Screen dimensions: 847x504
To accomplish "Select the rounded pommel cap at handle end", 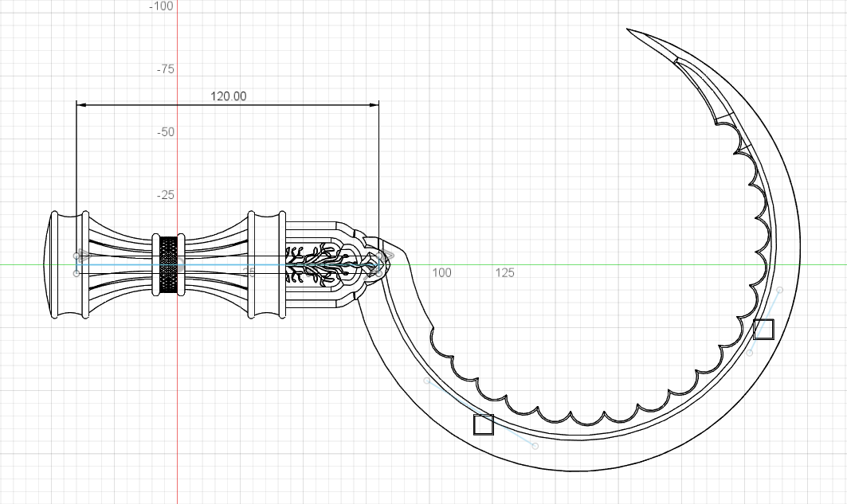I will (47, 264).
